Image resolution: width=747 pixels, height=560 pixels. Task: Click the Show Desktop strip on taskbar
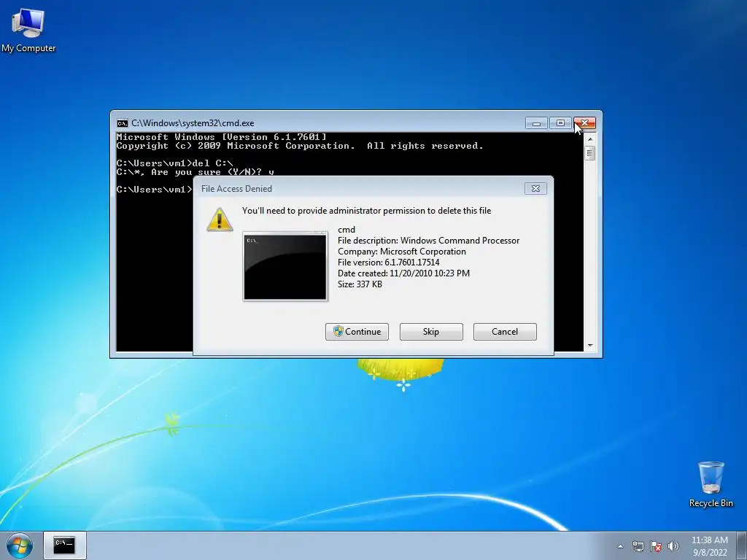point(742,545)
